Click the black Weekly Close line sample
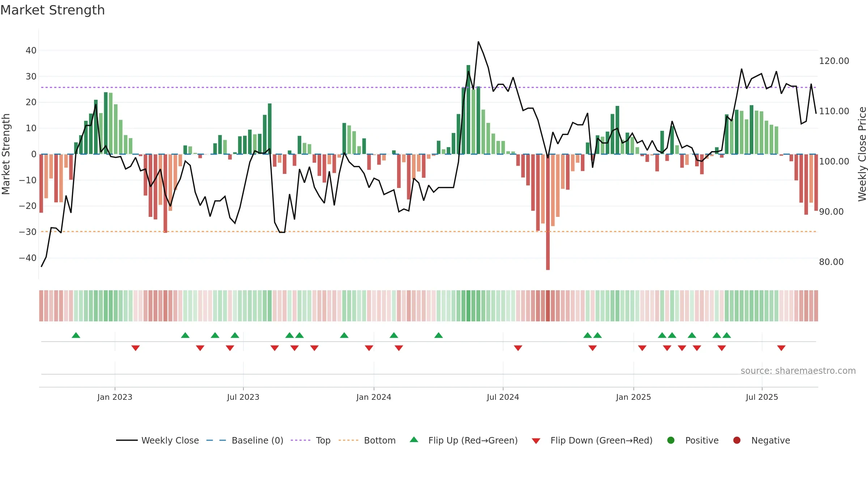 click(x=127, y=440)
